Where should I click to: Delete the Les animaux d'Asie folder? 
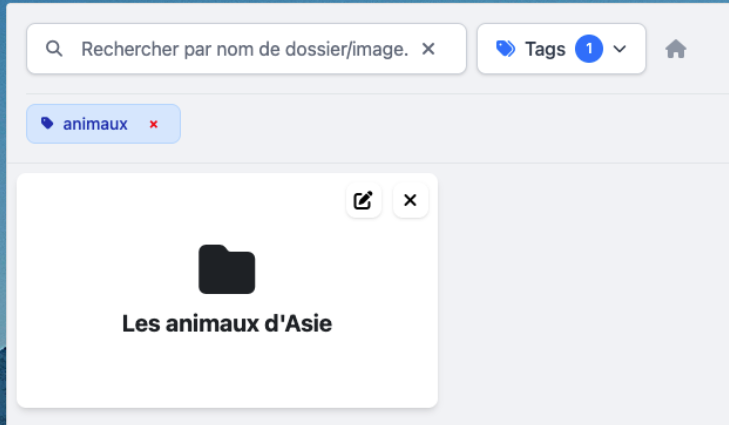tap(410, 201)
